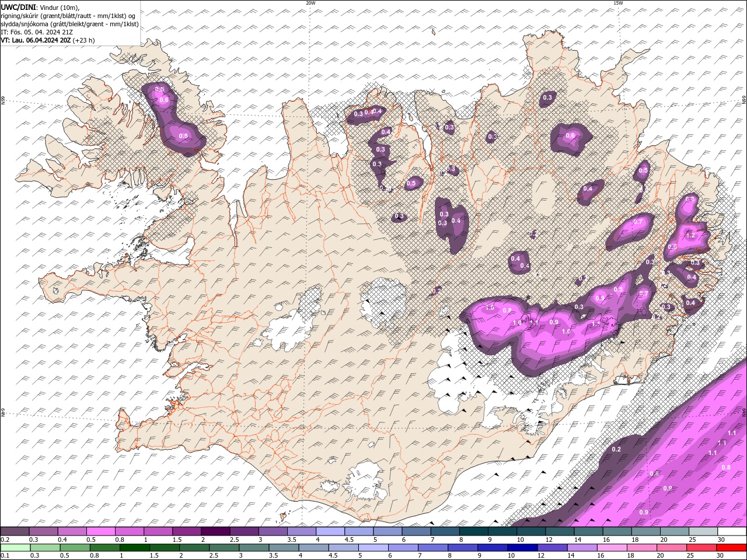The image size is (747, 560).
Task: Click the '0.2' label in the top legend row
Action: tap(5, 540)
